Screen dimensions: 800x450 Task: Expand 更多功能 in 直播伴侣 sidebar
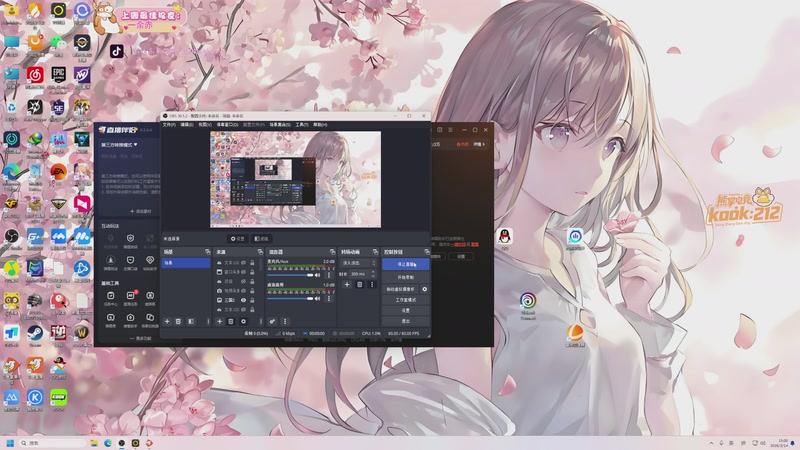(x=140, y=338)
